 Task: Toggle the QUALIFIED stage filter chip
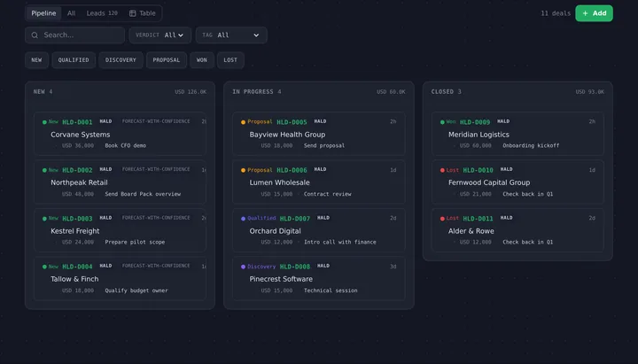click(74, 60)
